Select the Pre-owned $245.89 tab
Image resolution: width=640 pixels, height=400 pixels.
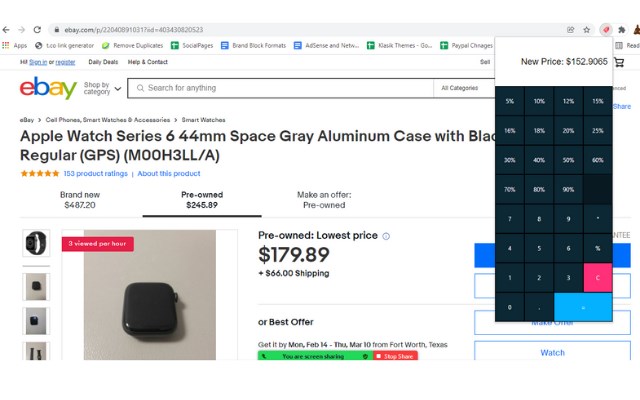tap(201, 200)
